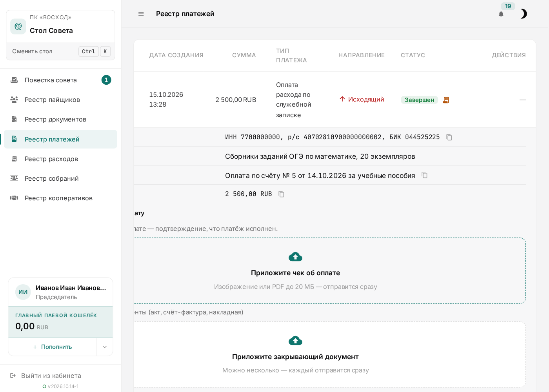Click the Пополнить wallet button
Viewport: 549px width, 392px height.
(x=52, y=347)
